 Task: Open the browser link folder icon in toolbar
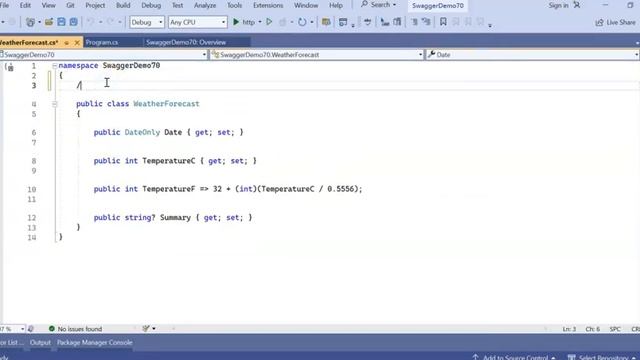[x=326, y=22]
